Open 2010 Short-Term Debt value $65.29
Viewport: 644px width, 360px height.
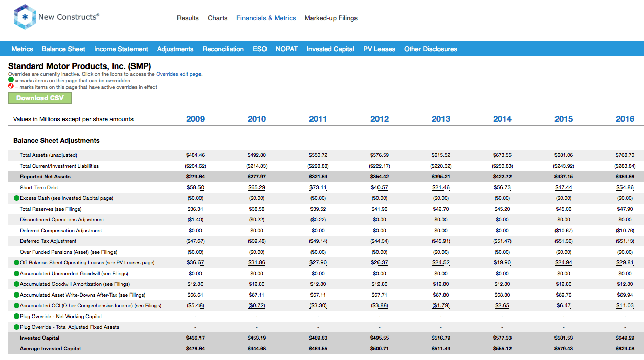[x=257, y=188]
